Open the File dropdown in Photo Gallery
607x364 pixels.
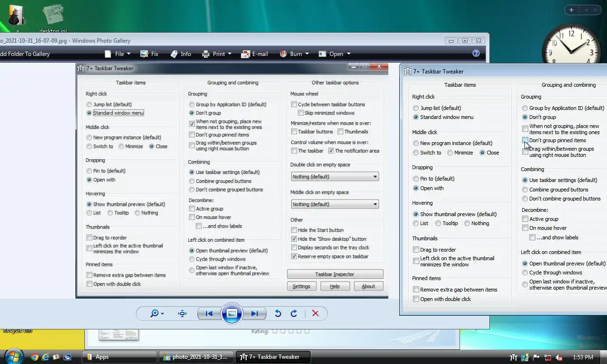118,54
